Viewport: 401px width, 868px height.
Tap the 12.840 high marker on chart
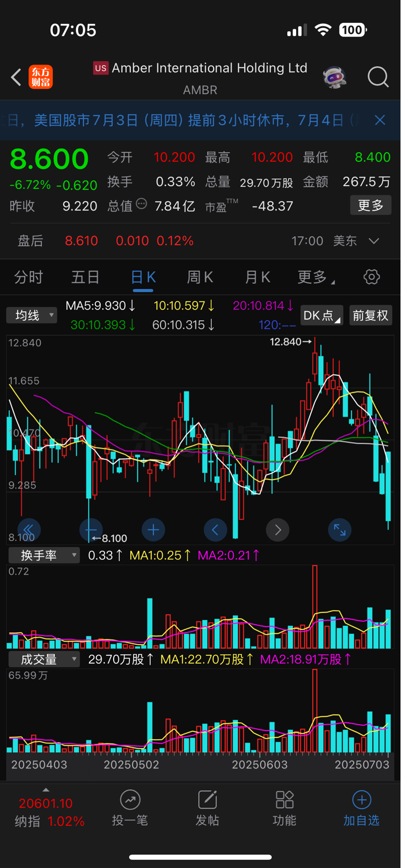click(x=290, y=342)
